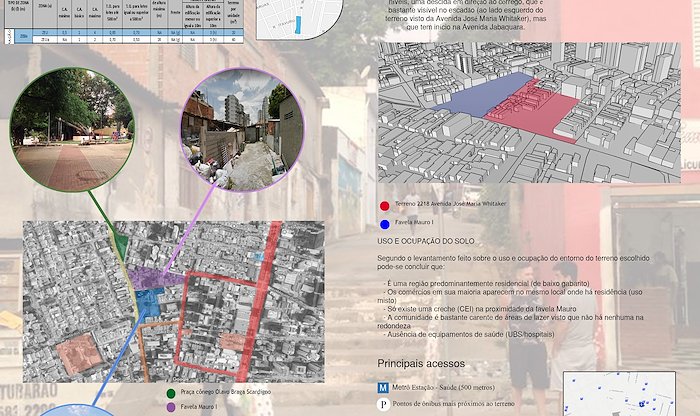Viewport: 700px width, 416px height.
Task: Click the white circular 'P' bus stop icon
Action: pyautogui.click(x=383, y=404)
